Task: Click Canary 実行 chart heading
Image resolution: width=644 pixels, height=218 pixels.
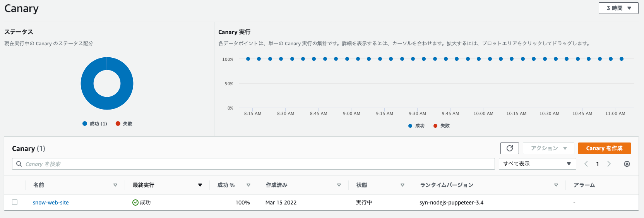Action: pyautogui.click(x=234, y=32)
